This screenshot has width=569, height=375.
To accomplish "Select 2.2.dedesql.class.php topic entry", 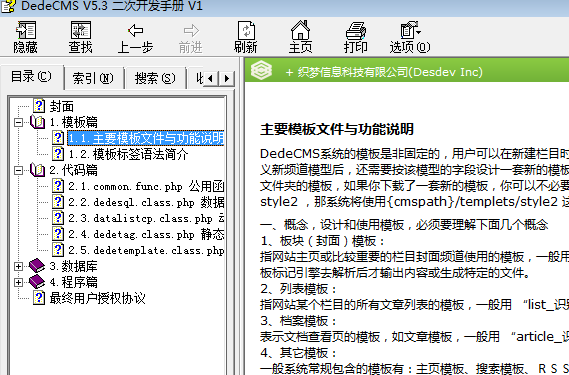I will click(x=146, y=202).
